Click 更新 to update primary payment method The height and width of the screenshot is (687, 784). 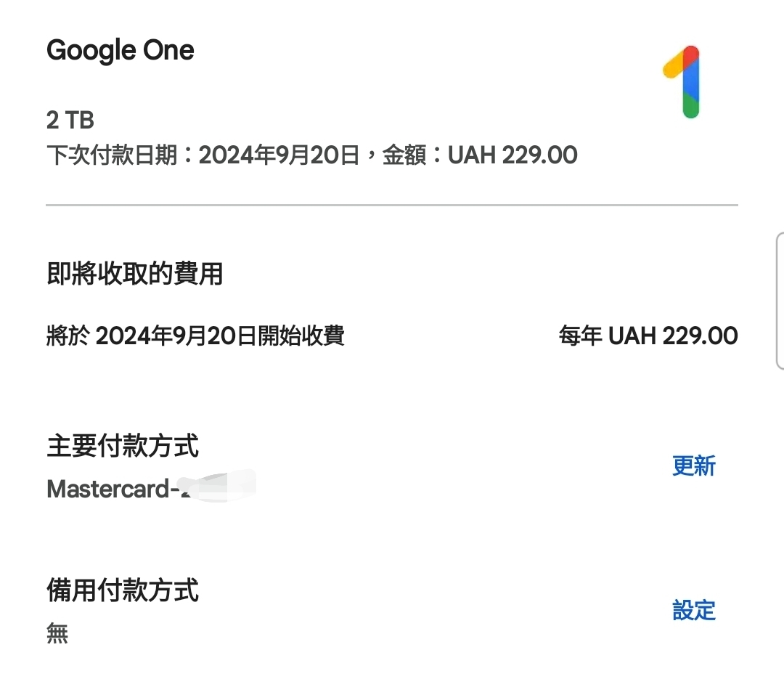693,466
